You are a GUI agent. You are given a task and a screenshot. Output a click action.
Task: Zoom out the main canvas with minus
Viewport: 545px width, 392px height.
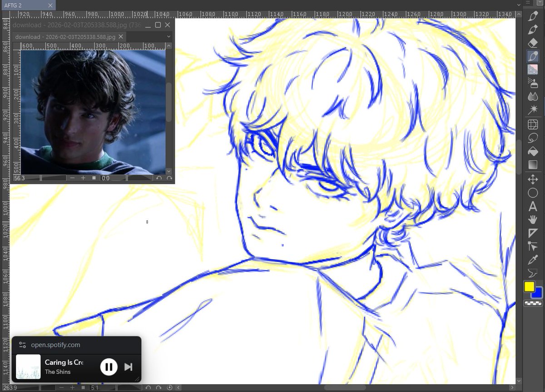61,388
